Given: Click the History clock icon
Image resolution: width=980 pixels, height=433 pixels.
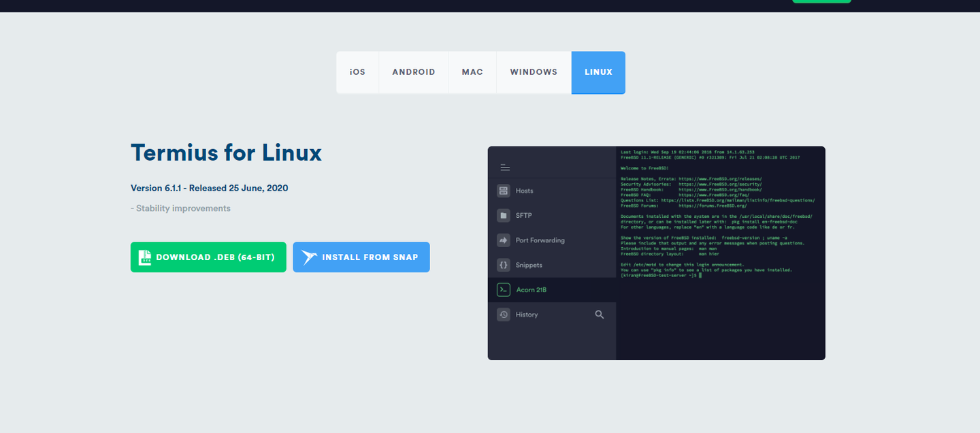Looking at the screenshot, I should pos(504,314).
